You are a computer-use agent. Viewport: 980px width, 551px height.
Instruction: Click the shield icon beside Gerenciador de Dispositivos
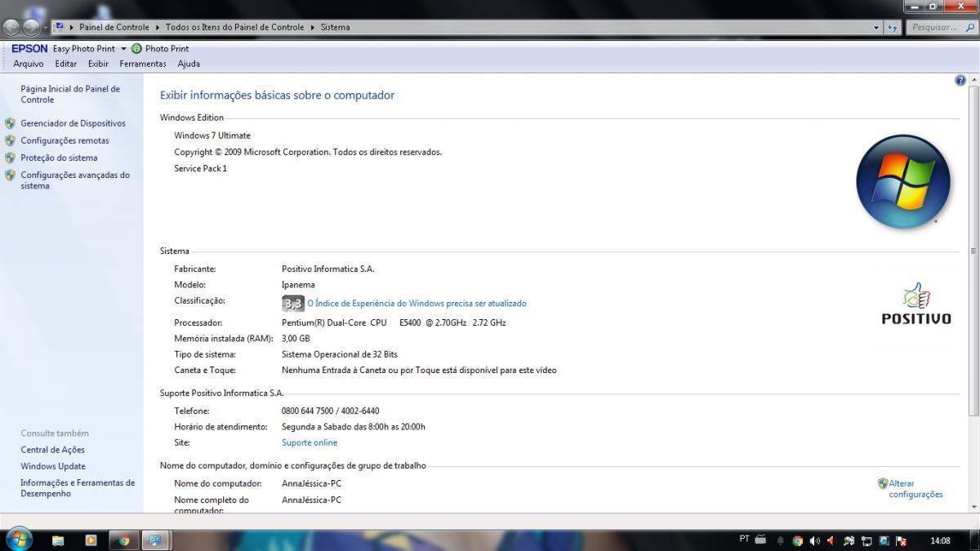(10, 123)
